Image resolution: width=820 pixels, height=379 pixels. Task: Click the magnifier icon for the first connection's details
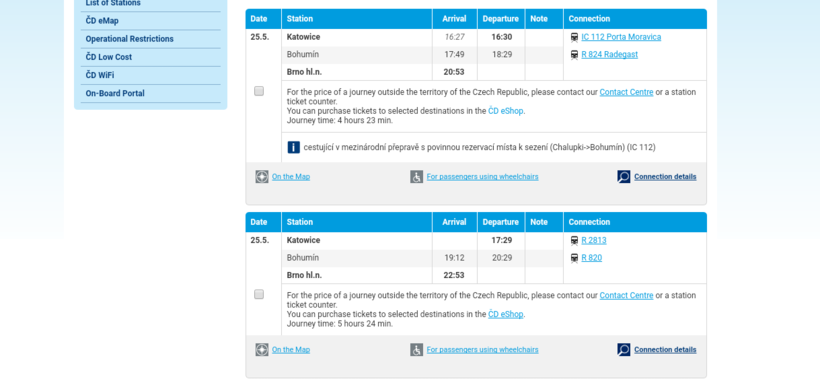coord(624,177)
